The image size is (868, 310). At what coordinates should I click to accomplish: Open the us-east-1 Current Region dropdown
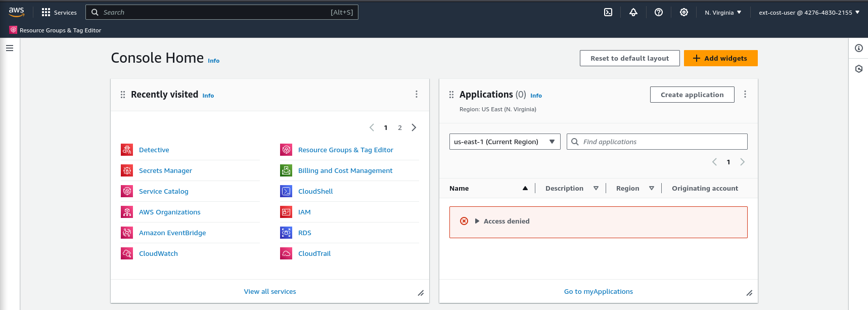pyautogui.click(x=505, y=142)
